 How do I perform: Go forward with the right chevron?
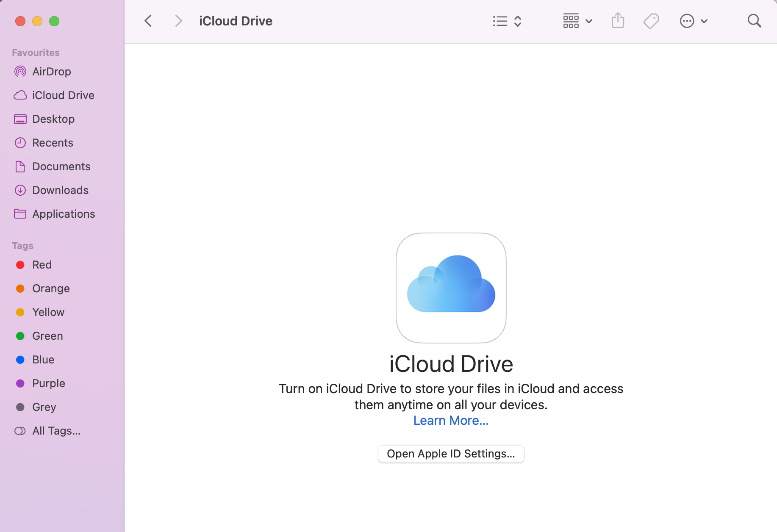click(x=178, y=21)
